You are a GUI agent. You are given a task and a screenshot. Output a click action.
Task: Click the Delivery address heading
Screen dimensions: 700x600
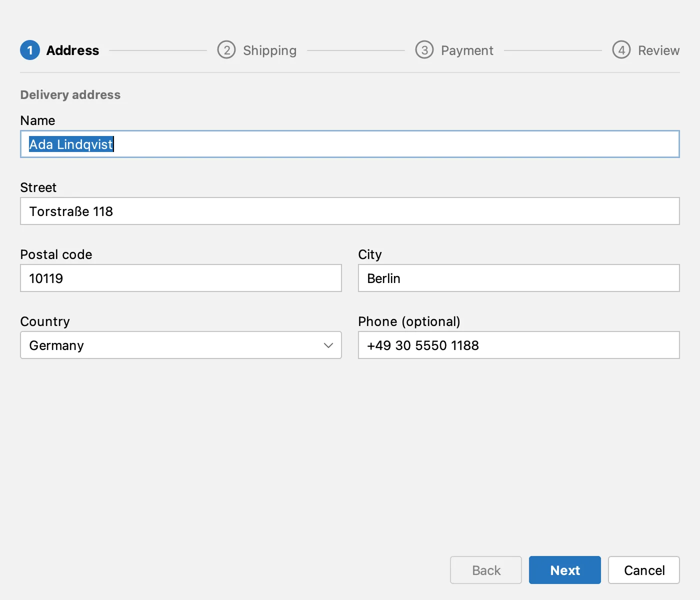(70, 95)
